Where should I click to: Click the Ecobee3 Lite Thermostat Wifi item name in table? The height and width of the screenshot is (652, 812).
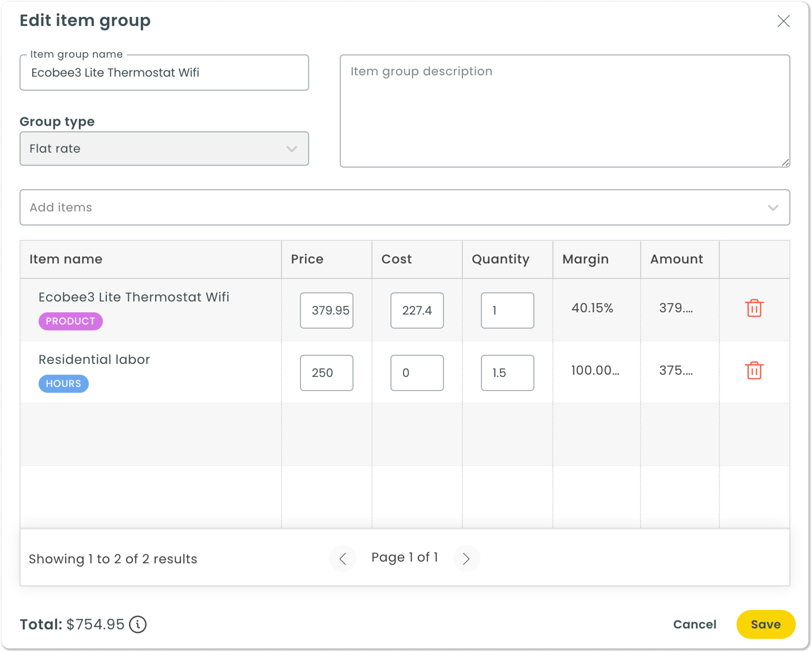[x=134, y=297]
